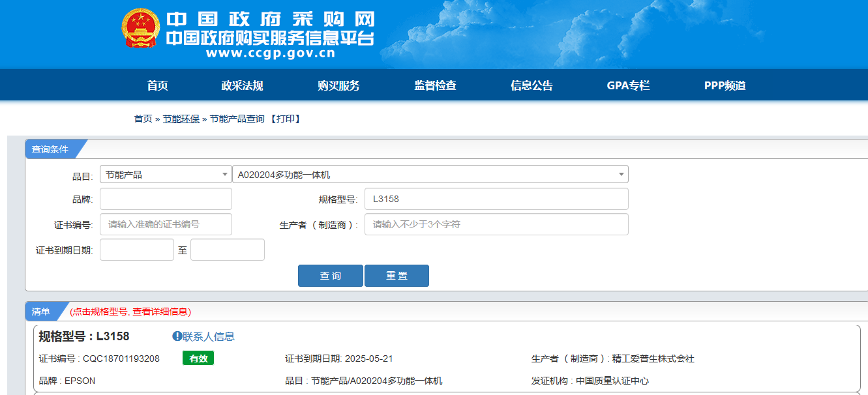Click the 【打印】 print link

pyautogui.click(x=284, y=119)
